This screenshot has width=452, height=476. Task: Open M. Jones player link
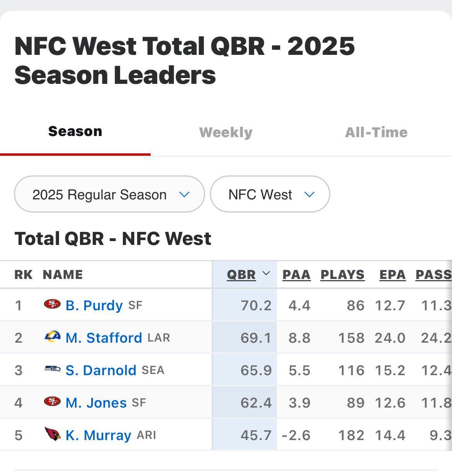pyautogui.click(x=96, y=403)
